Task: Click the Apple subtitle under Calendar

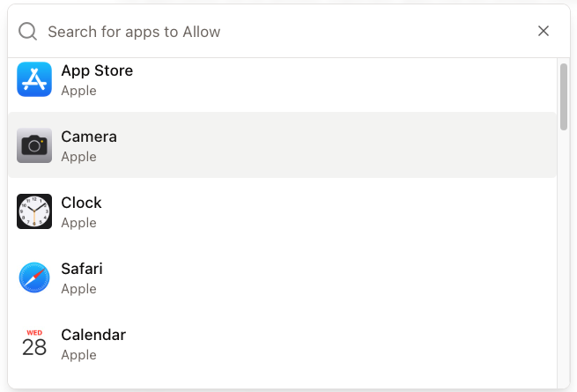Action: pos(78,355)
